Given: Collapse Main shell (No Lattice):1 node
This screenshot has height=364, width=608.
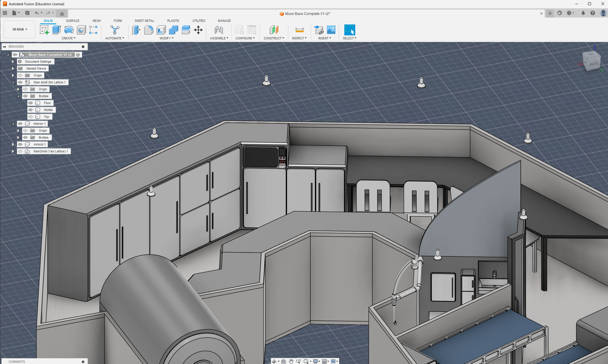Looking at the screenshot, I should click(13, 82).
